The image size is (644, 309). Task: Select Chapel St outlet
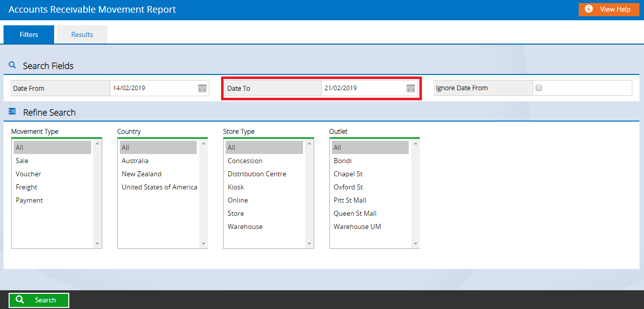coord(370,174)
